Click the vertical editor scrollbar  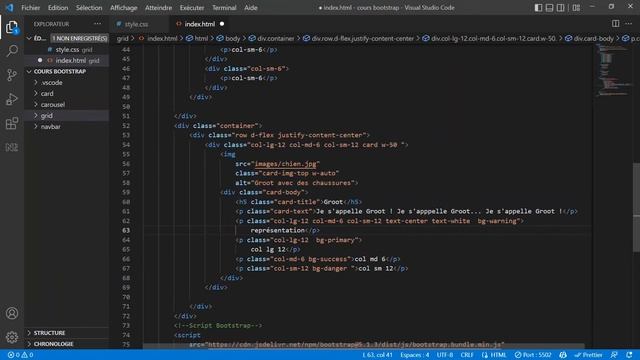click(636, 208)
